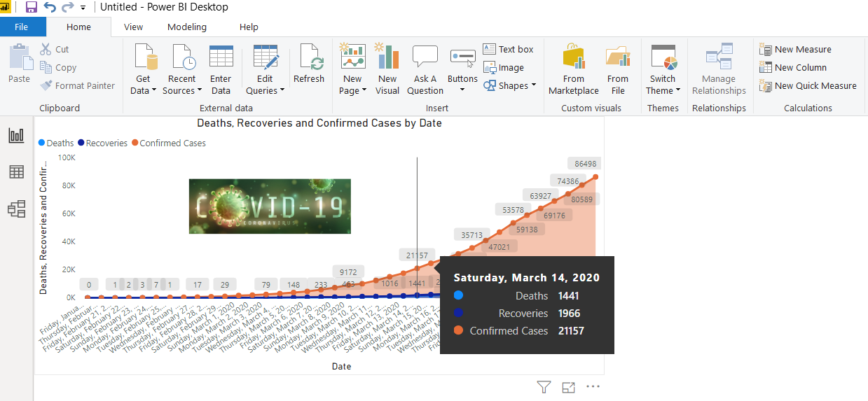Open the Shapes dropdown
Viewport: 868px width, 401px height.
coord(509,85)
